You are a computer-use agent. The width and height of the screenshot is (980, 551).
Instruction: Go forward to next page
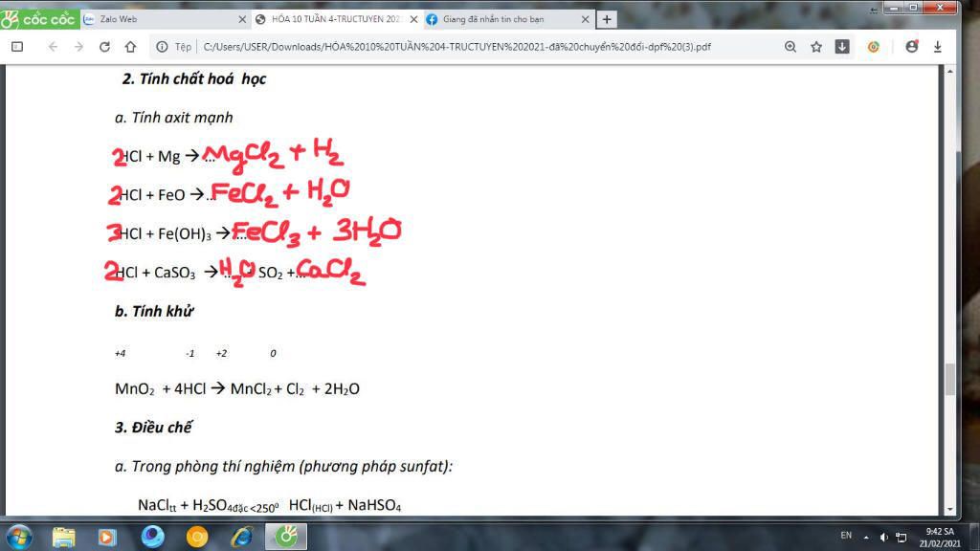[78, 47]
